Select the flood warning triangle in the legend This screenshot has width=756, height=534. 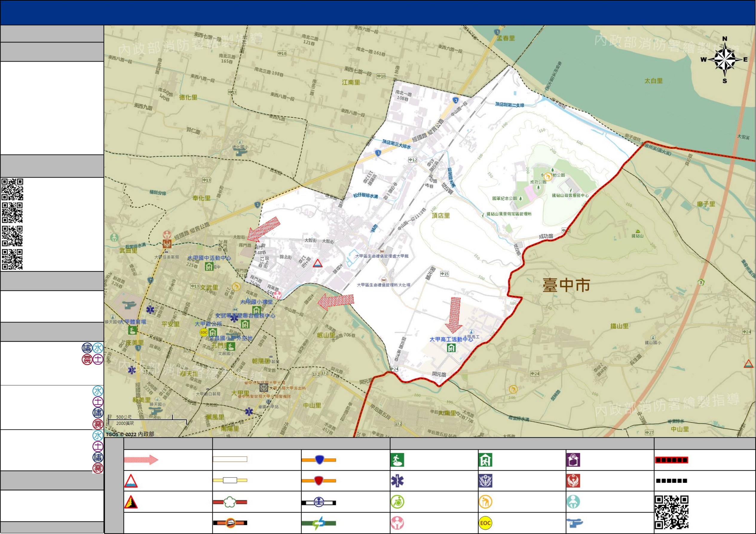(131, 481)
